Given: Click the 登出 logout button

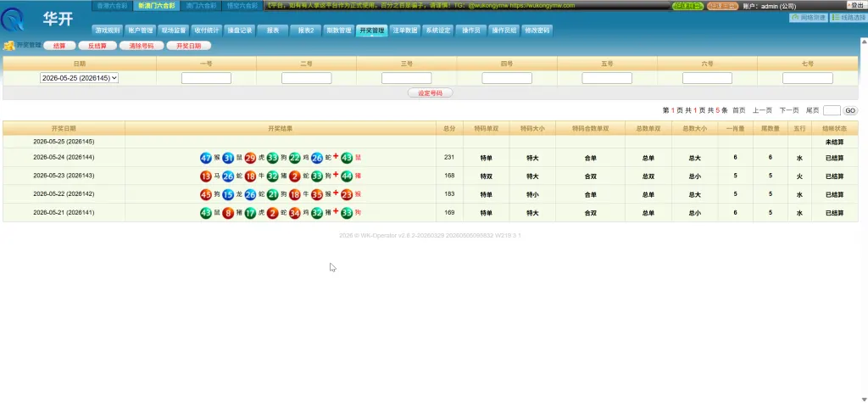Looking at the screenshot, I should (856, 5).
